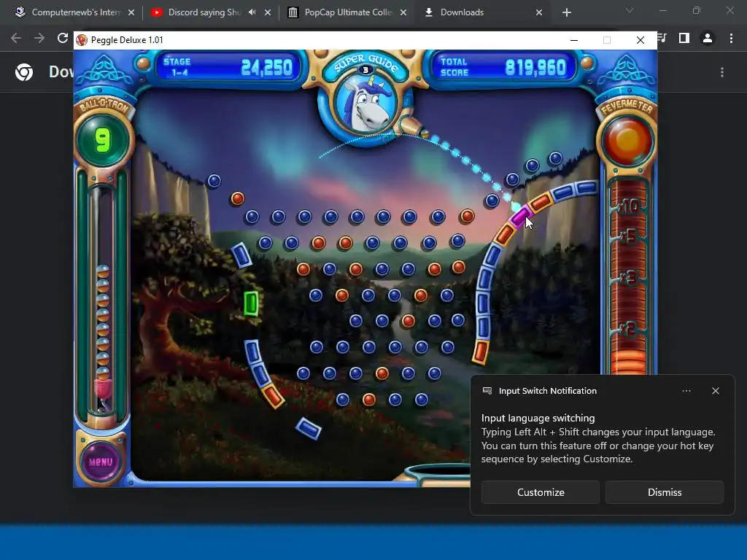Open notification options three-dot menu
This screenshot has height=560, width=747.
tap(686, 391)
